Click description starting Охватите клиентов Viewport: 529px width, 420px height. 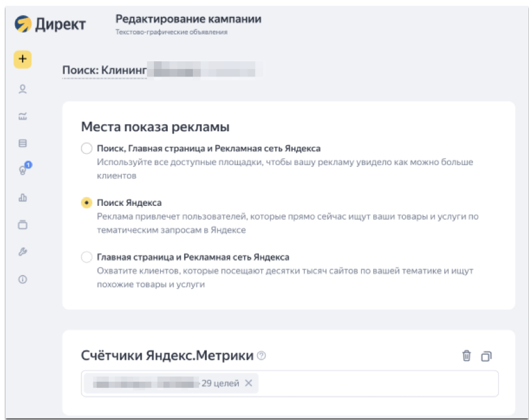(285, 277)
